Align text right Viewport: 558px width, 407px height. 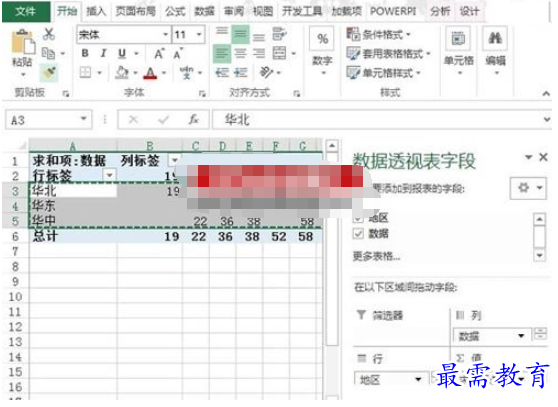click(259, 54)
